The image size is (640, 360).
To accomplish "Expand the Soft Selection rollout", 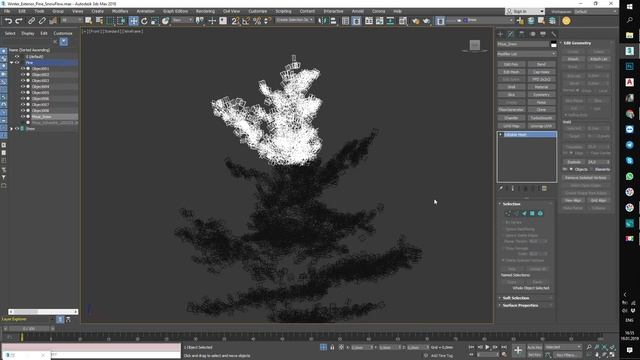I will tap(516, 298).
